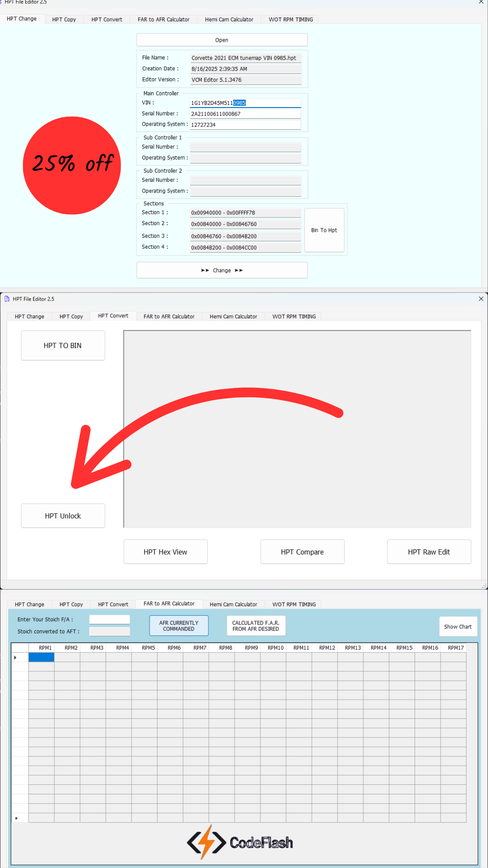
Task: Click the CodeFlash lightning logo
Action: (x=206, y=842)
